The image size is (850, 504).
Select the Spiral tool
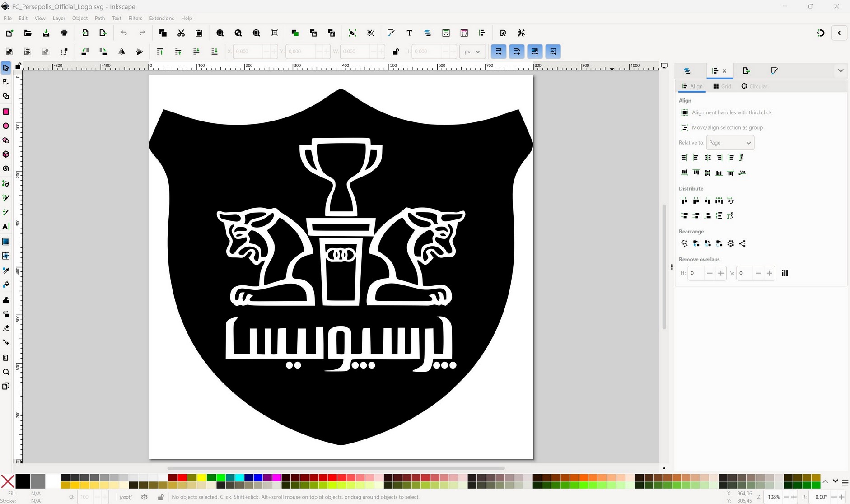coord(6,169)
